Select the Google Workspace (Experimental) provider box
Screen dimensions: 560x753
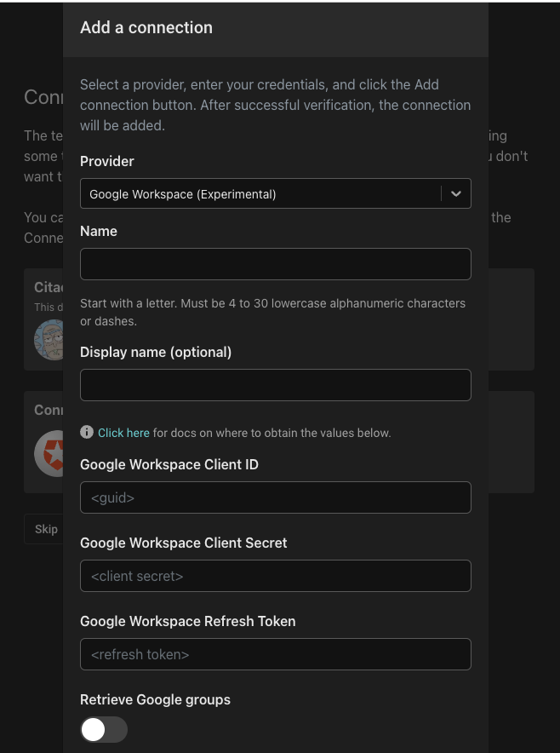tap(276, 193)
